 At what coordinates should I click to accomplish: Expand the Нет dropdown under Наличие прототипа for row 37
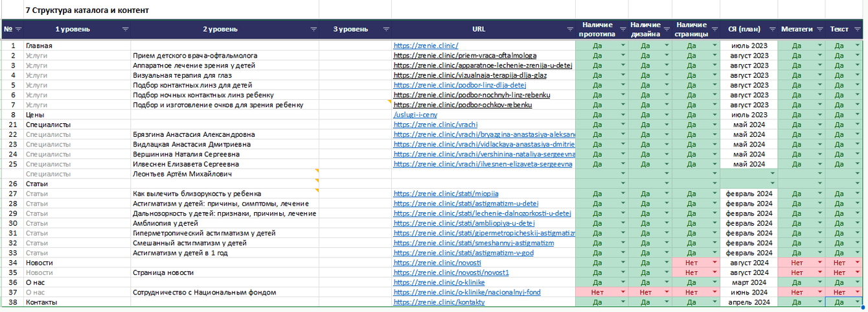click(x=623, y=293)
